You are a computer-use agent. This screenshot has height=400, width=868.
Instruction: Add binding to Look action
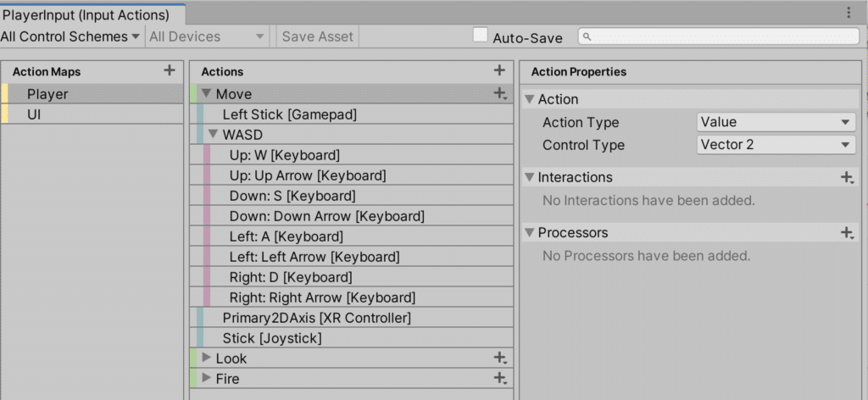[x=500, y=358]
